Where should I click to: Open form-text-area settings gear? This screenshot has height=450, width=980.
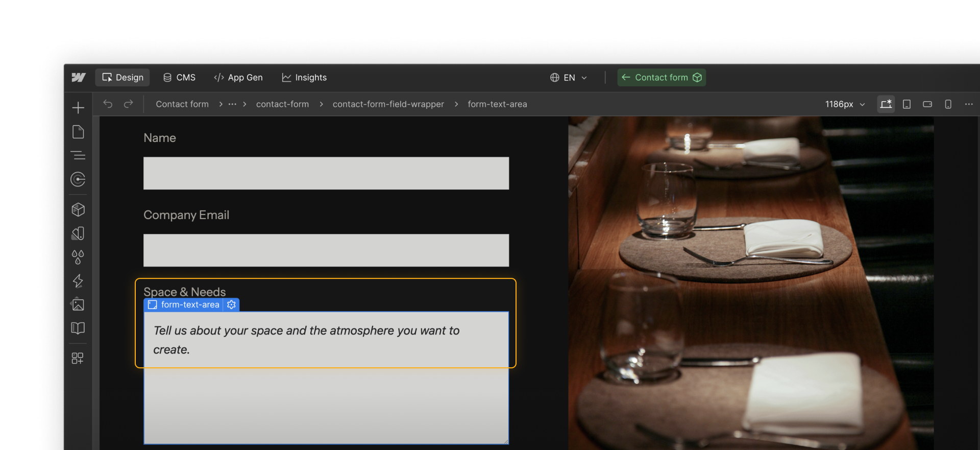232,304
